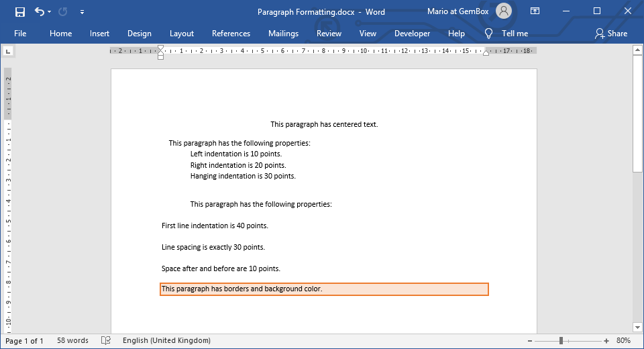Switch to the Layout tab
The height and width of the screenshot is (349, 644).
[181, 34]
